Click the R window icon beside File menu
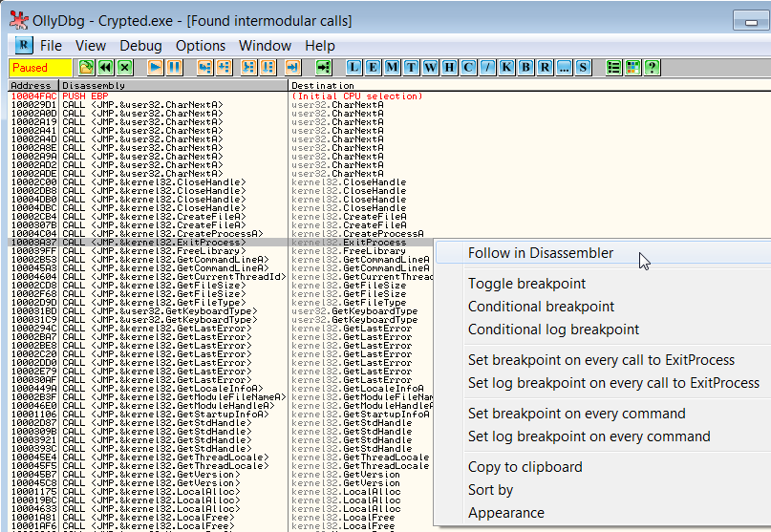 point(23,45)
